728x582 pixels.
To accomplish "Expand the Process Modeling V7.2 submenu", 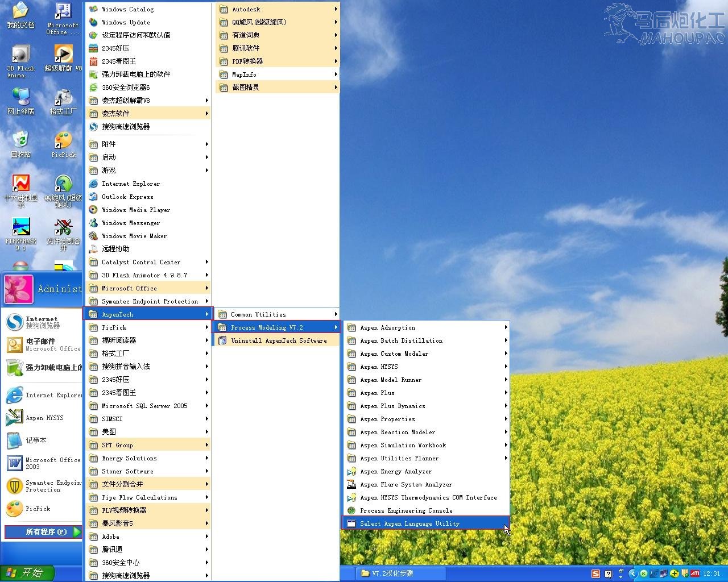I will pos(276,327).
